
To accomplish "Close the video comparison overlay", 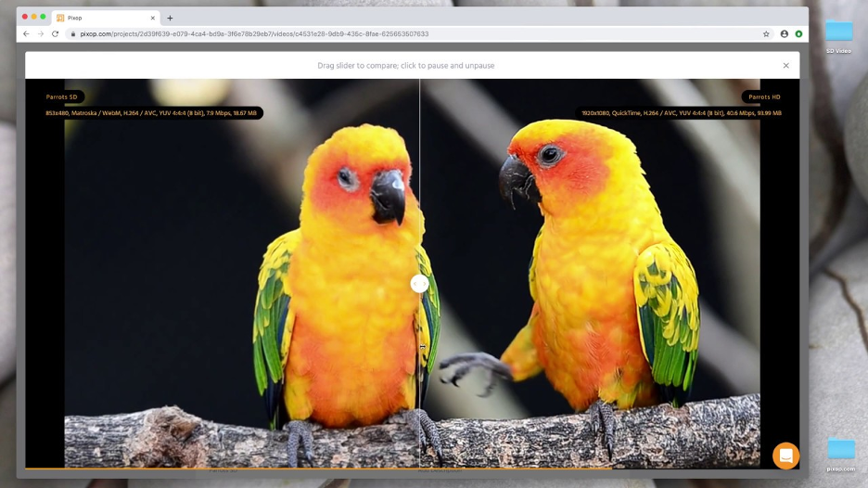I will [785, 65].
